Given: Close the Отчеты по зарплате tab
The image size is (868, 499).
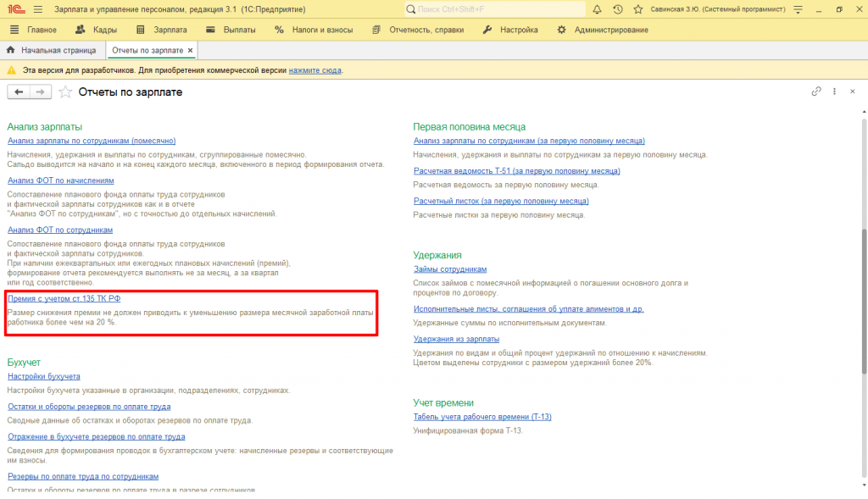Looking at the screenshot, I should 191,50.
